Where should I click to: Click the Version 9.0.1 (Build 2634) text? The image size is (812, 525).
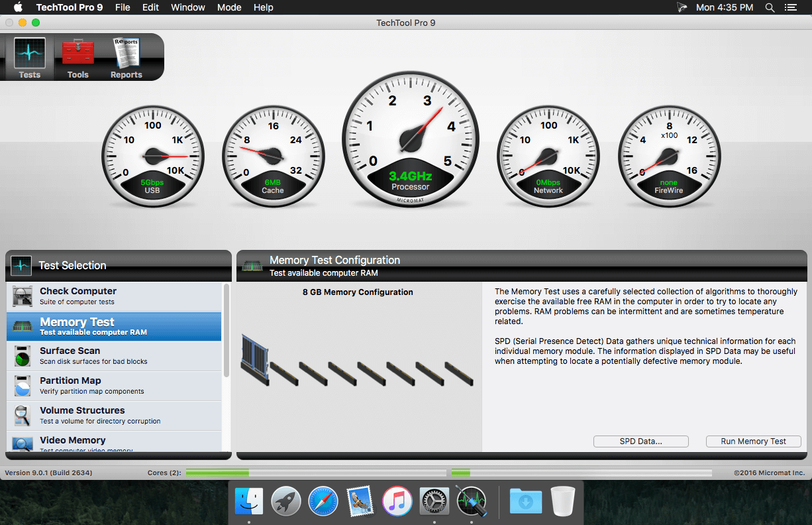48,473
